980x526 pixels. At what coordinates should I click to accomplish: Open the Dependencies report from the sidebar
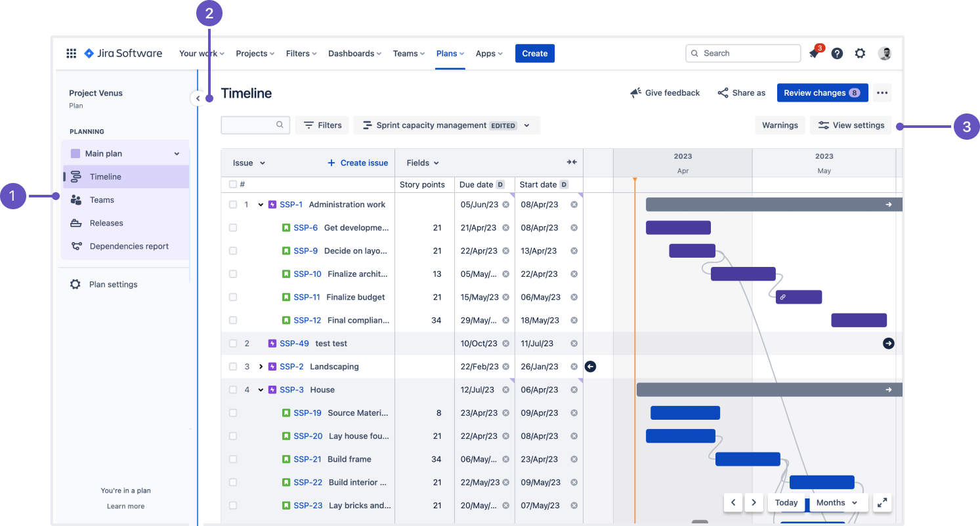[129, 246]
